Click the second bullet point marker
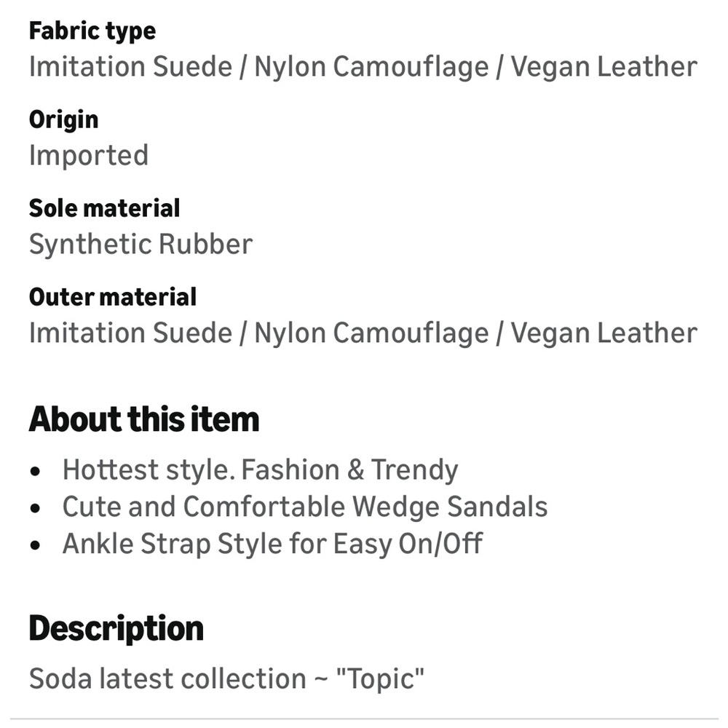The width and height of the screenshot is (728, 728). [x=35, y=508]
